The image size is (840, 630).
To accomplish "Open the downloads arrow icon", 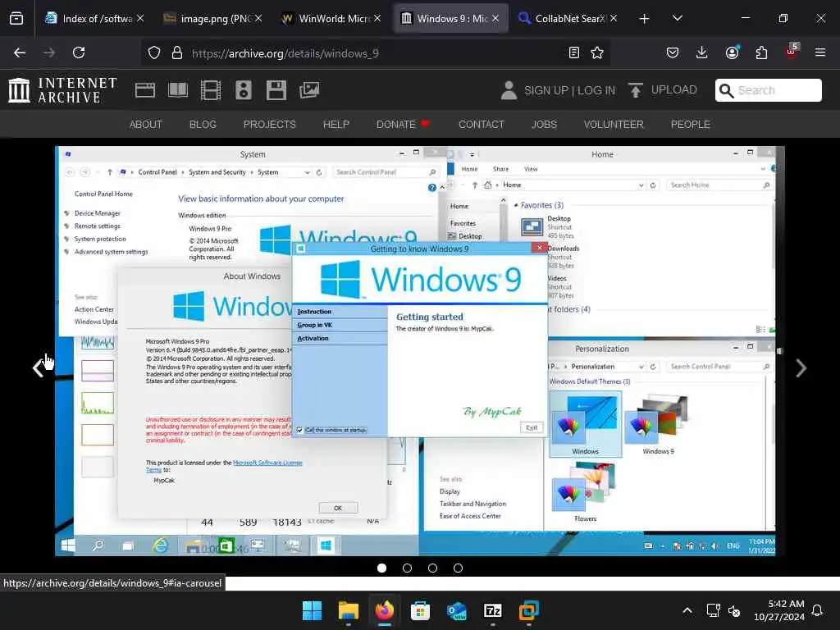I will pyautogui.click(x=702, y=52).
